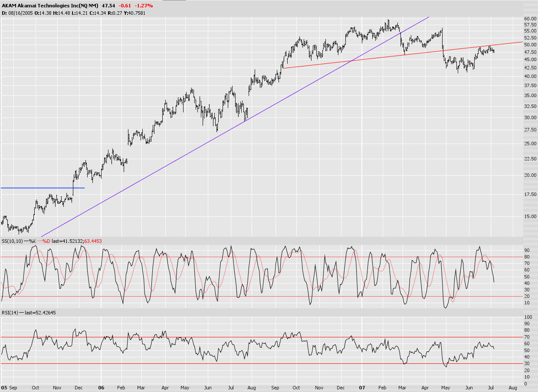Select the last price value 47.54

[x=109, y=6]
